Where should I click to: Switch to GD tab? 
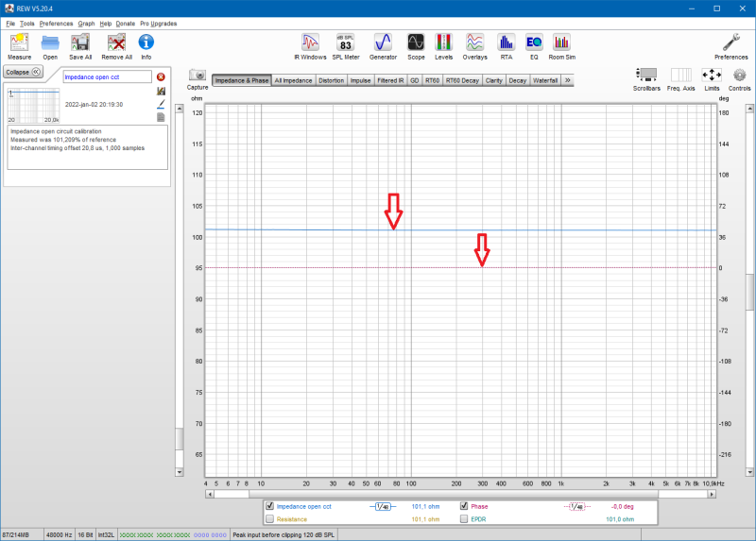click(414, 80)
